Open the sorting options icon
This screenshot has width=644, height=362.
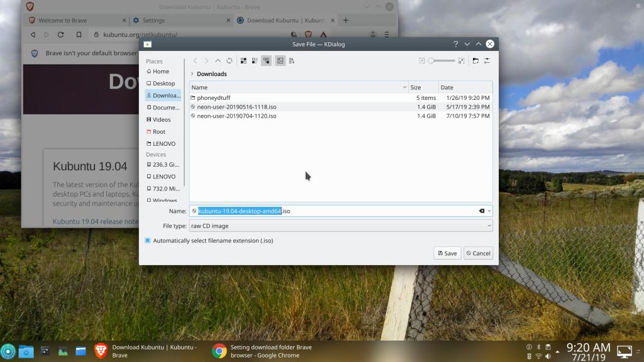coord(292,61)
